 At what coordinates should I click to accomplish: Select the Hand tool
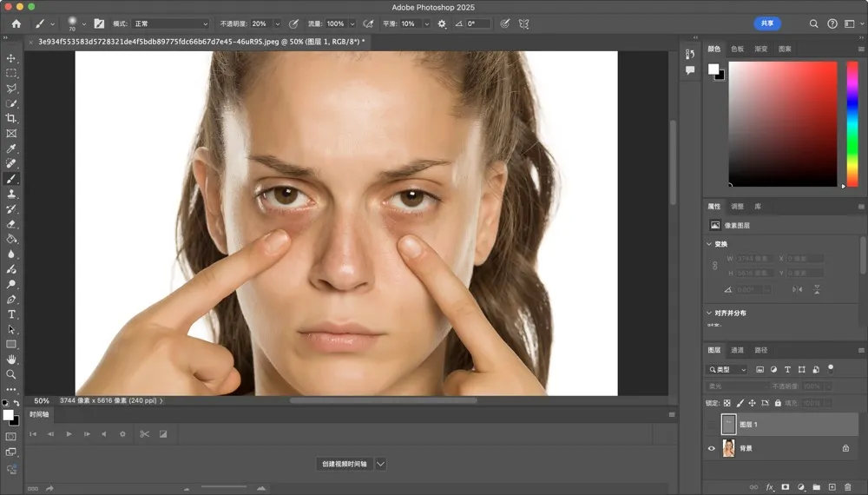click(x=11, y=359)
